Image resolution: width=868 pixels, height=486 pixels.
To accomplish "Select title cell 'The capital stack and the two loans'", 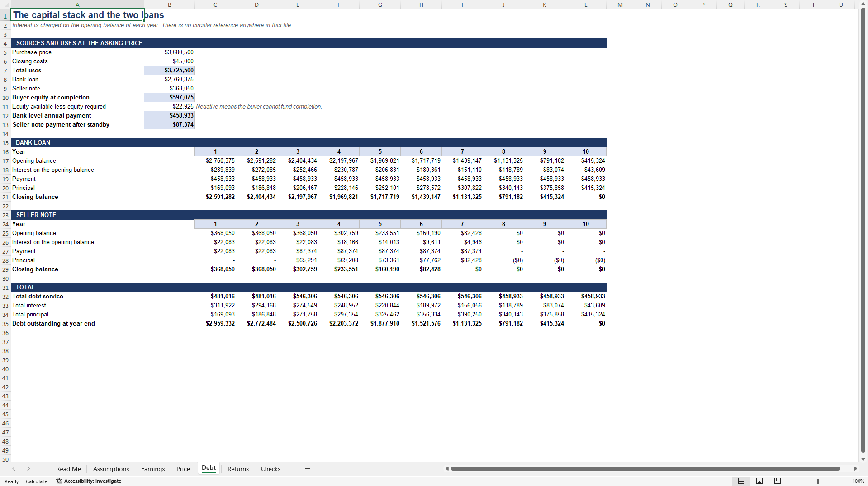I will coord(77,15).
